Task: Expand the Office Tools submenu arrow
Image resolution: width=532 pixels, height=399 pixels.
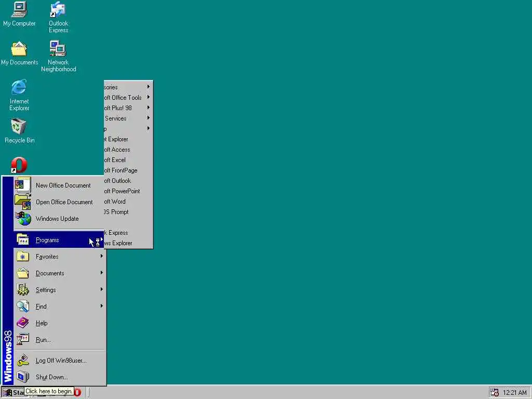Action: tap(148, 97)
